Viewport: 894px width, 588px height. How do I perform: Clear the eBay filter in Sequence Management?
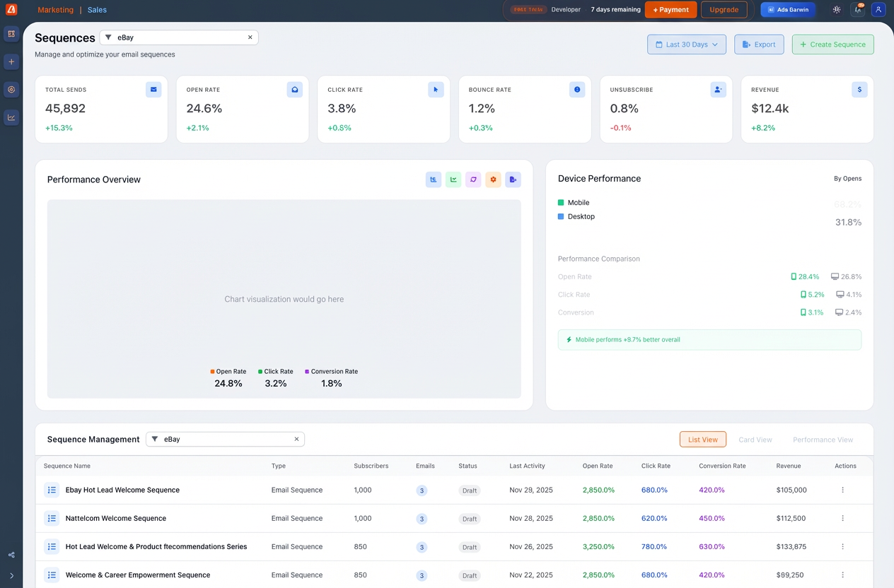(x=296, y=439)
